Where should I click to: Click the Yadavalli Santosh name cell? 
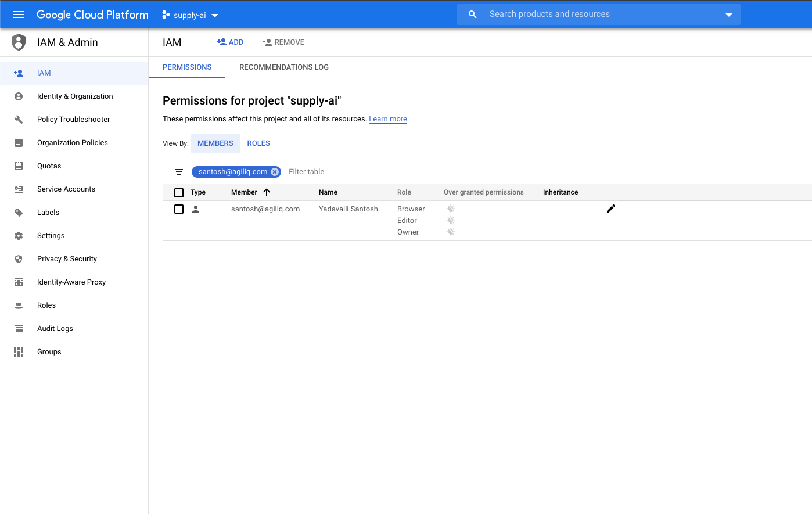[348, 209]
